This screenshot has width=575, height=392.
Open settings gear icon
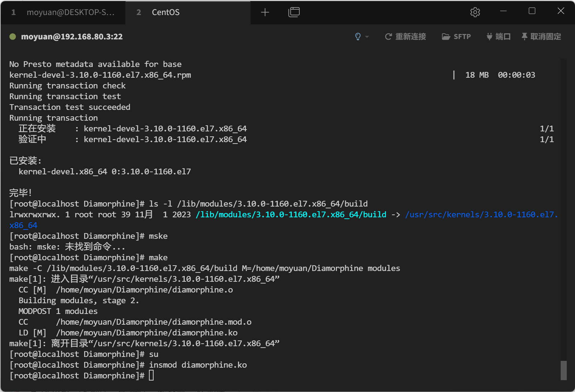(x=475, y=12)
